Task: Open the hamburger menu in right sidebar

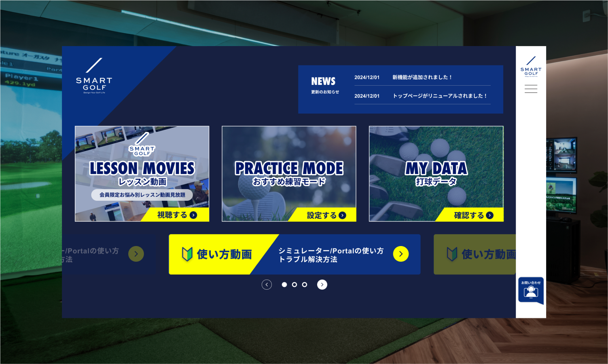Action: (531, 89)
